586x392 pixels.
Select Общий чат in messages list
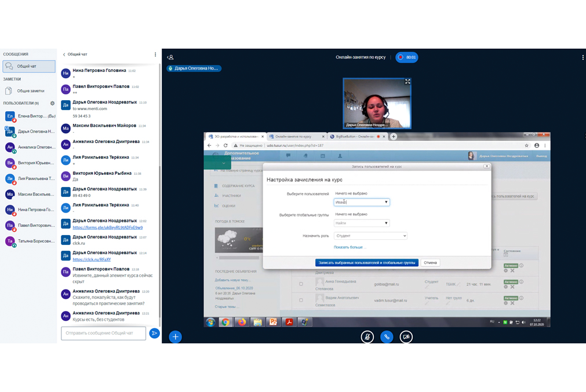[29, 66]
